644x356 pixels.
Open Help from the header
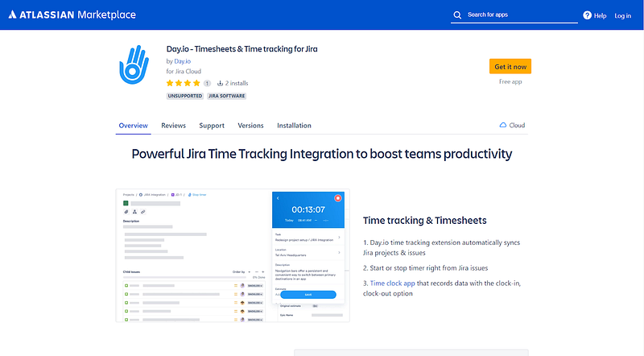coord(595,15)
